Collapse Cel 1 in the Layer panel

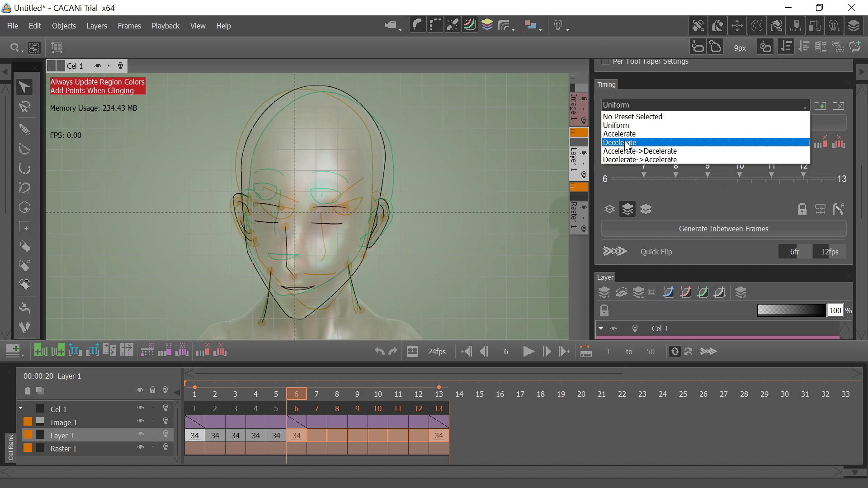(601, 328)
